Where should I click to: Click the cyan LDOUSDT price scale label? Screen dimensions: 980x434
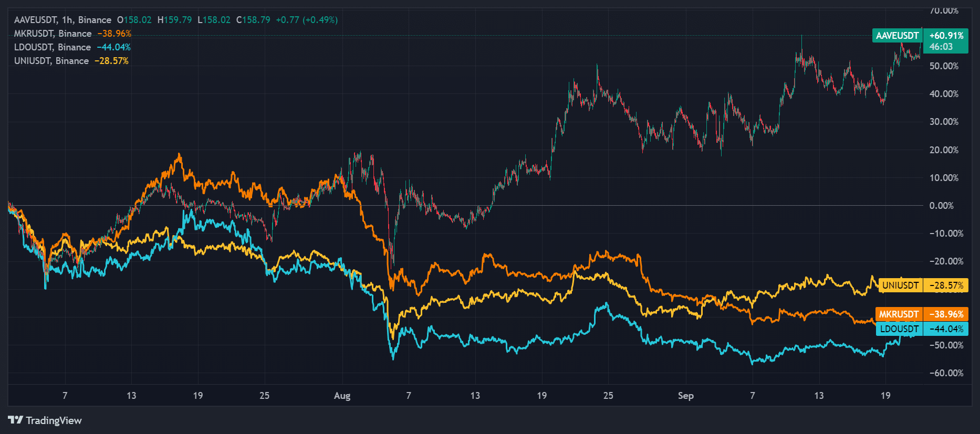899,329
